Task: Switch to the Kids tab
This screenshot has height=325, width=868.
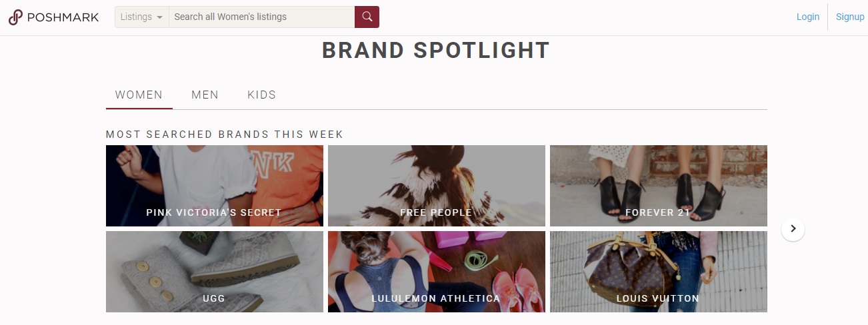Action: click(261, 95)
